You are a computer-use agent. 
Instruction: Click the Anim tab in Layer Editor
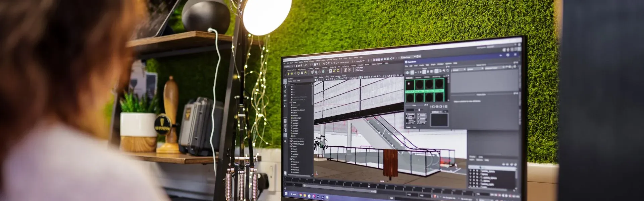(x=481, y=157)
